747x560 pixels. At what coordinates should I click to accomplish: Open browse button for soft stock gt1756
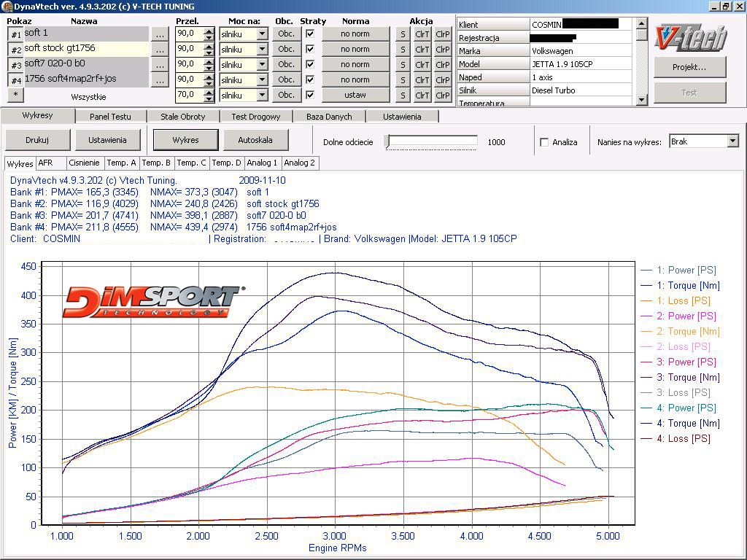coord(160,50)
